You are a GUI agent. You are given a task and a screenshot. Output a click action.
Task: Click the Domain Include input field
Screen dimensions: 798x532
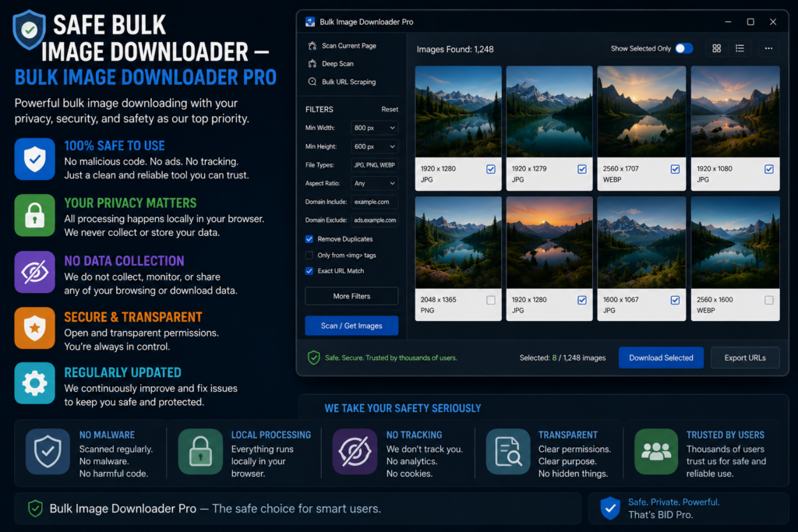pyautogui.click(x=375, y=202)
